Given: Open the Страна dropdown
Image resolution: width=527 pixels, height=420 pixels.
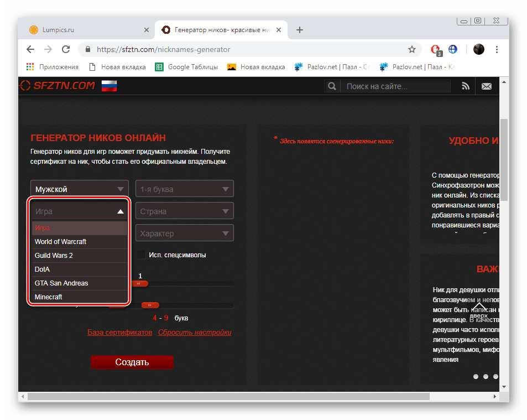Looking at the screenshot, I should (185, 211).
